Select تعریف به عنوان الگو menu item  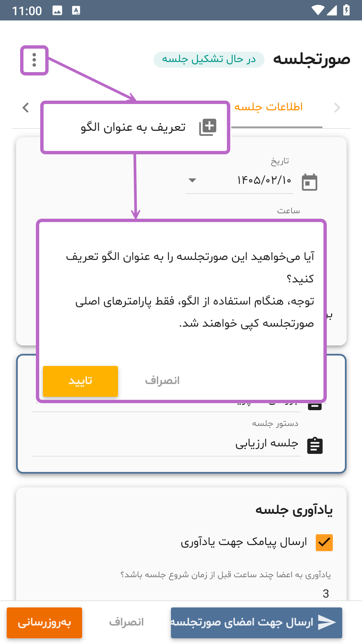point(135,127)
